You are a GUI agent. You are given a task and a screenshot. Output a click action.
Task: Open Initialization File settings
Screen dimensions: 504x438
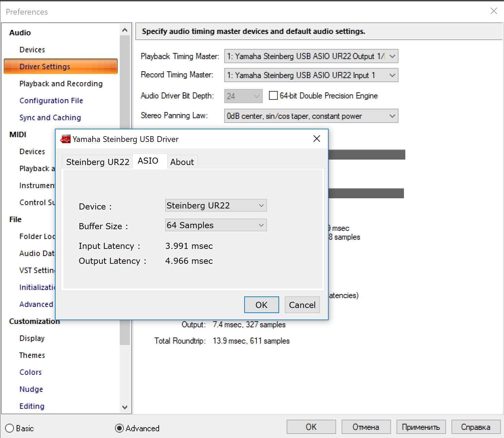pos(37,287)
